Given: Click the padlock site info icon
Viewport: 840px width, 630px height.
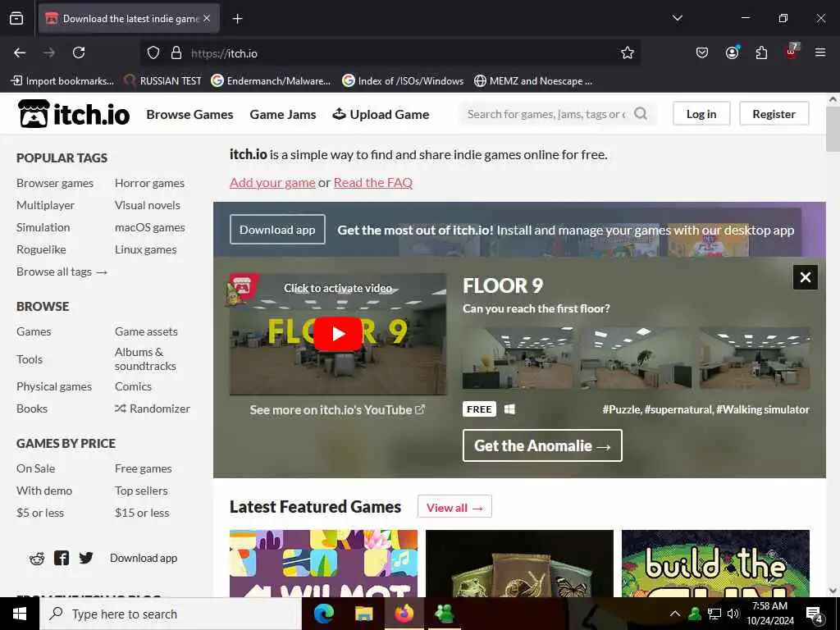Looking at the screenshot, I should pyautogui.click(x=176, y=52).
